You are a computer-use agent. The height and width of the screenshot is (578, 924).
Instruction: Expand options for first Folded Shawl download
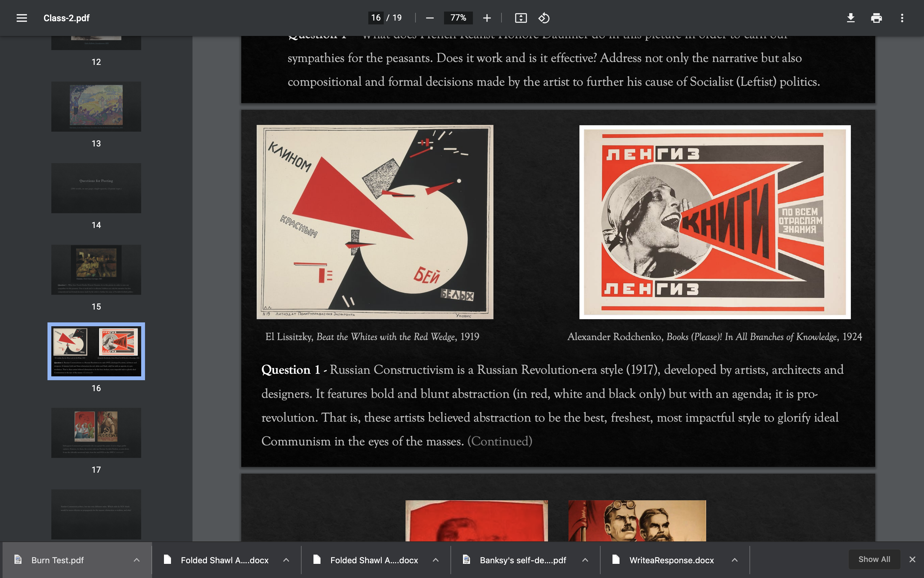(x=286, y=560)
